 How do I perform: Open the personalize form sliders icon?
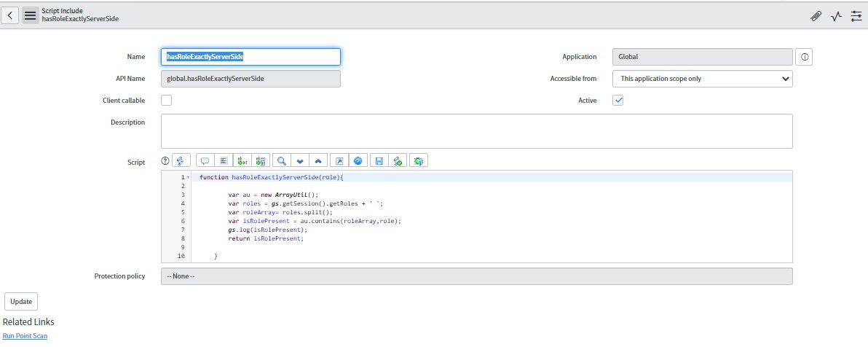[856, 16]
